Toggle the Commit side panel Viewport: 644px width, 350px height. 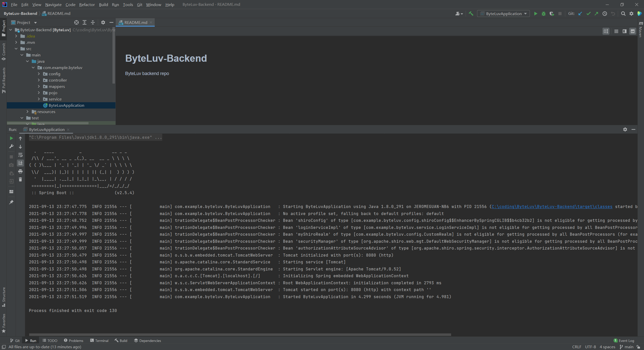4,52
